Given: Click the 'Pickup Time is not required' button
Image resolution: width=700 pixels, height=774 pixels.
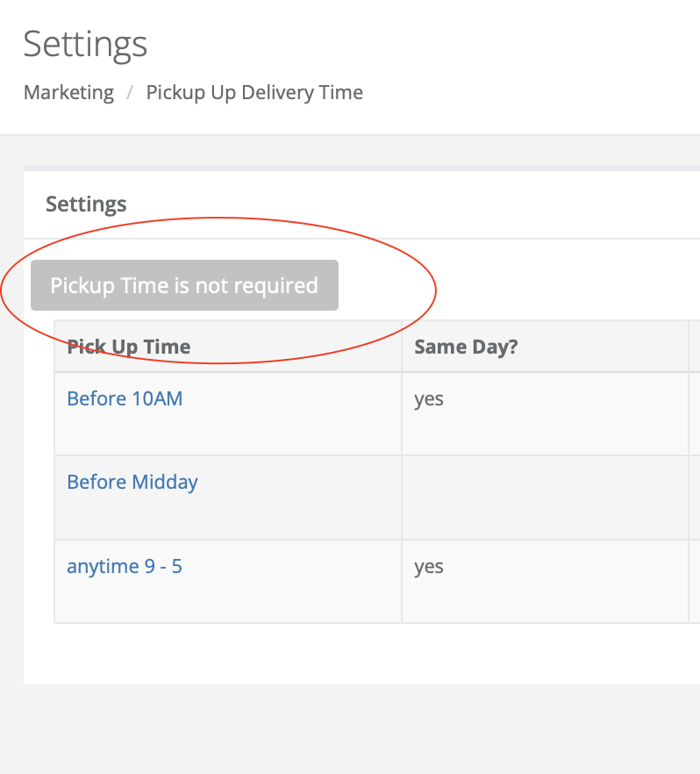Looking at the screenshot, I should point(184,285).
